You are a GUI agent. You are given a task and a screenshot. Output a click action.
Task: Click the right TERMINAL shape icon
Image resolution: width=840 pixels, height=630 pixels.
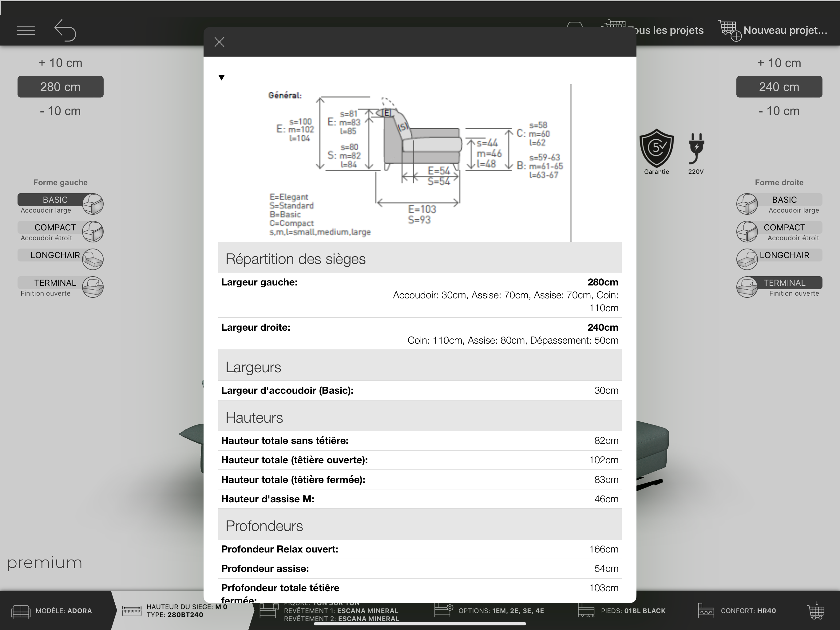pos(747,287)
